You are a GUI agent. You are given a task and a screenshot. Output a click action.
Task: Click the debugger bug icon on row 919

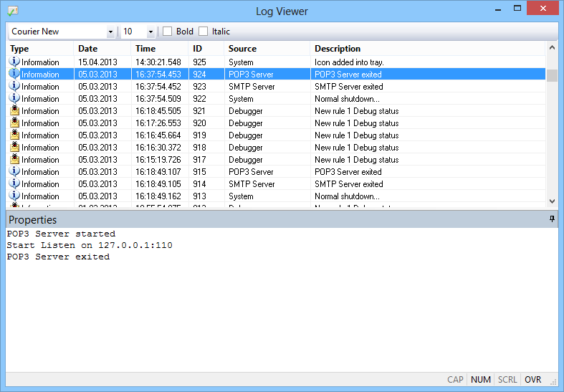coord(15,135)
